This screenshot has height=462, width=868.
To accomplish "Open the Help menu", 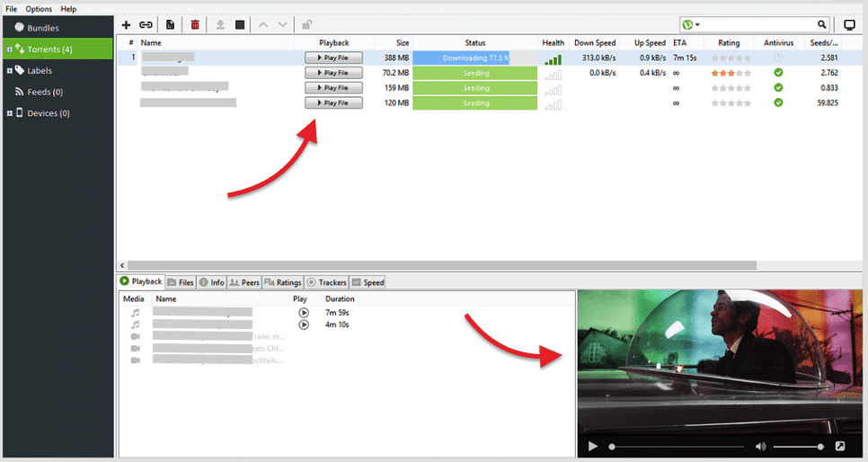I will (x=68, y=9).
